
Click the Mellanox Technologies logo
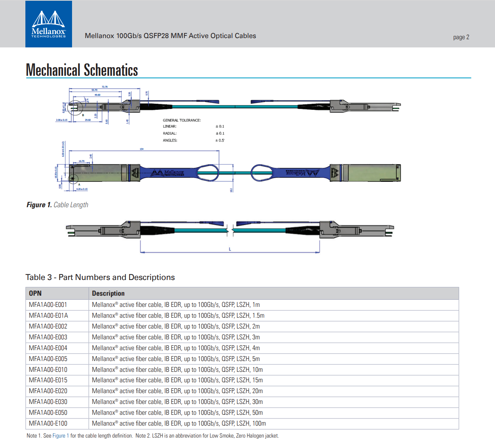click(49, 24)
